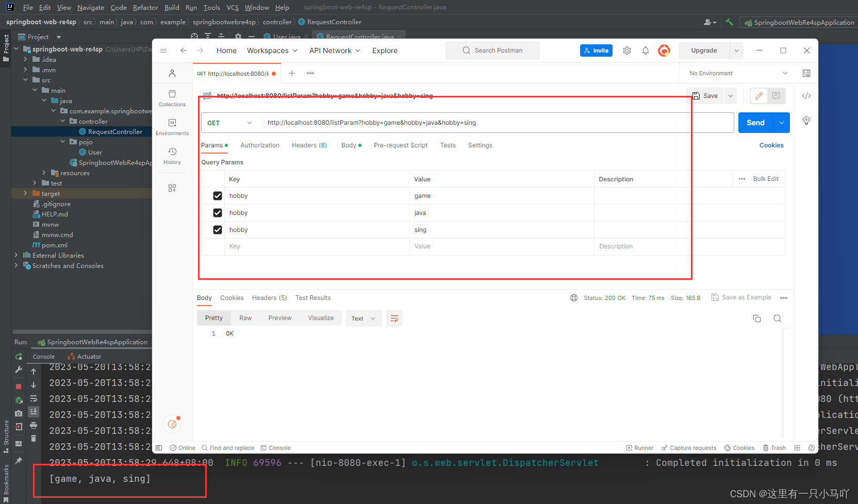Select pom.xml in project tree
Viewport: 858px width, 504px height.
50,245
